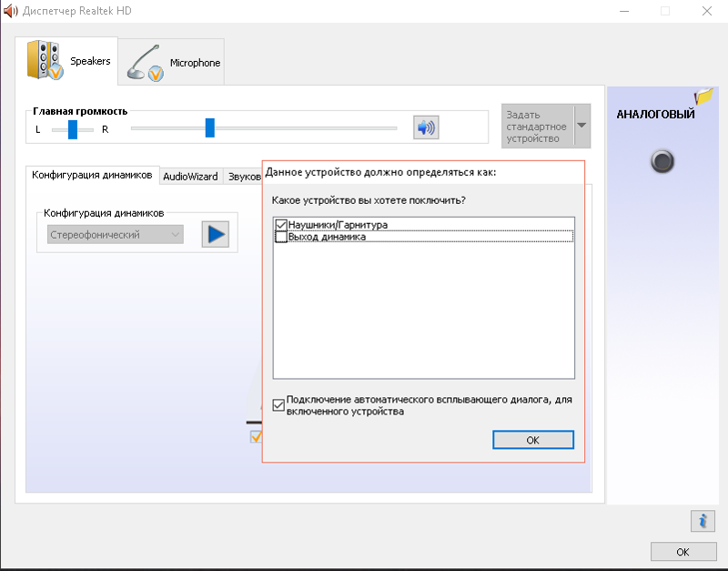Check the 'Выход динамика' checkbox

281,237
